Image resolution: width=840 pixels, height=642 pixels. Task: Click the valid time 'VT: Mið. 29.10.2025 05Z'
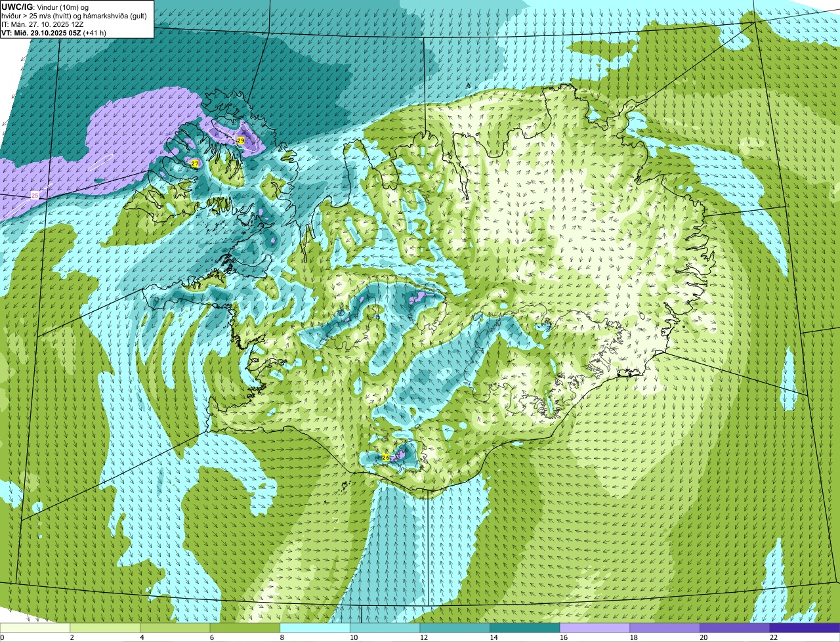41,33
